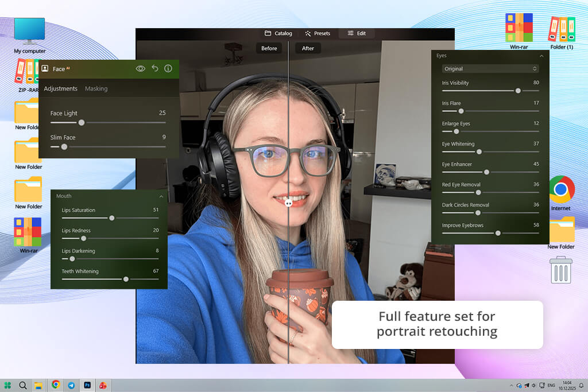Select the Folder (1) desktop icon
This screenshot has width=588, height=392.
(562, 33)
